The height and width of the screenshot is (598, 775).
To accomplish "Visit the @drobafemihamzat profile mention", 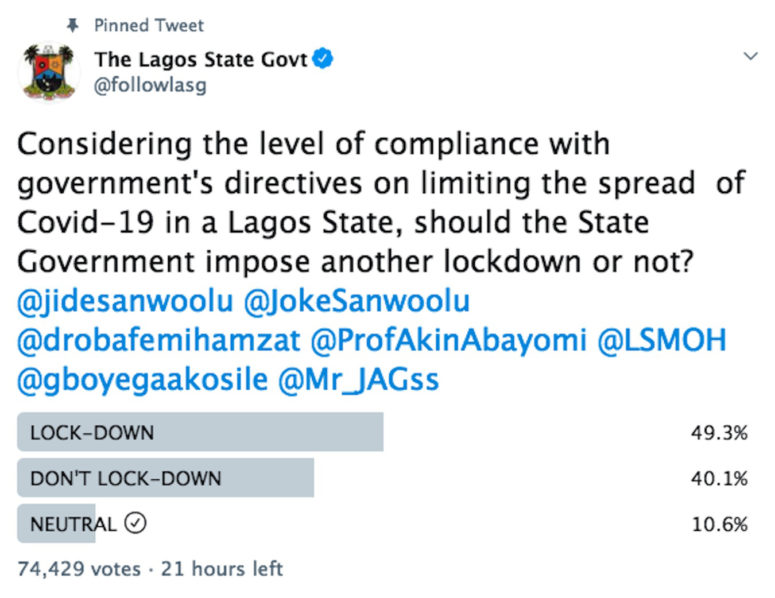I will (159, 341).
